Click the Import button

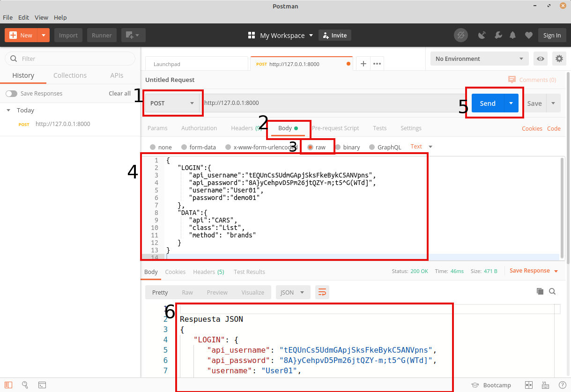[x=68, y=35]
